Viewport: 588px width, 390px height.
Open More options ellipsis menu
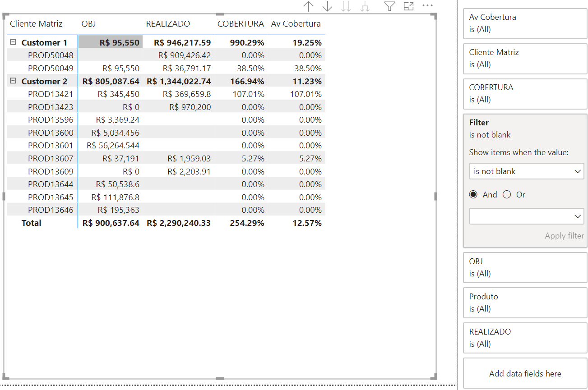427,6
